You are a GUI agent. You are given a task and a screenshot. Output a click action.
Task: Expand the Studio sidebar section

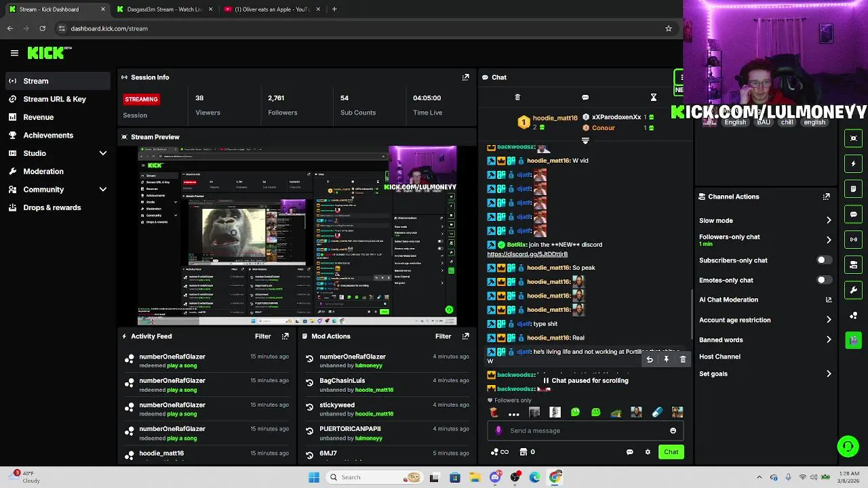(x=103, y=153)
